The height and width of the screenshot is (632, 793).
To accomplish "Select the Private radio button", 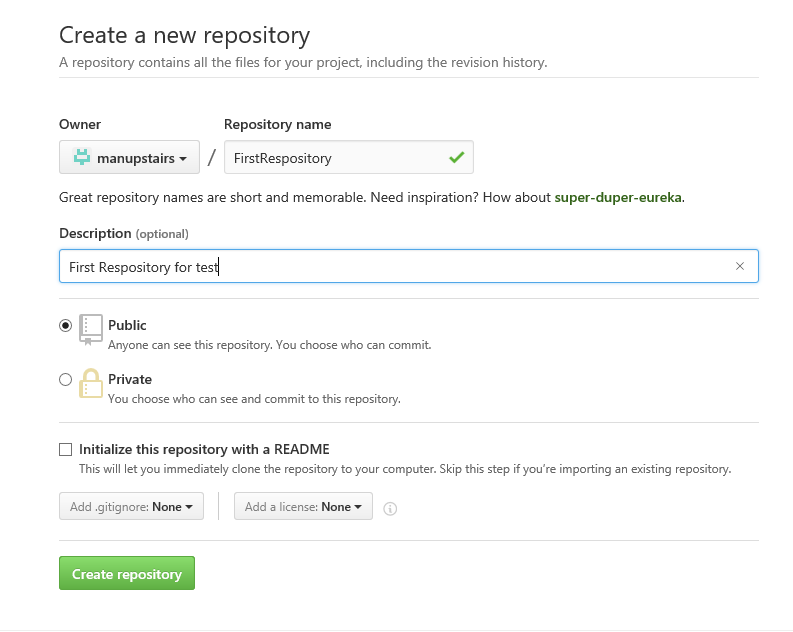I will (65, 379).
